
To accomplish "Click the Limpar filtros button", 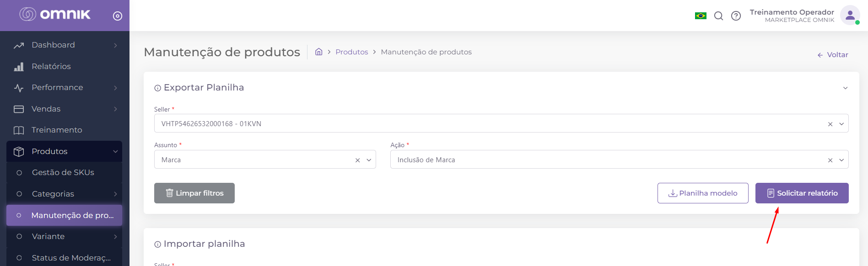I will (x=194, y=193).
